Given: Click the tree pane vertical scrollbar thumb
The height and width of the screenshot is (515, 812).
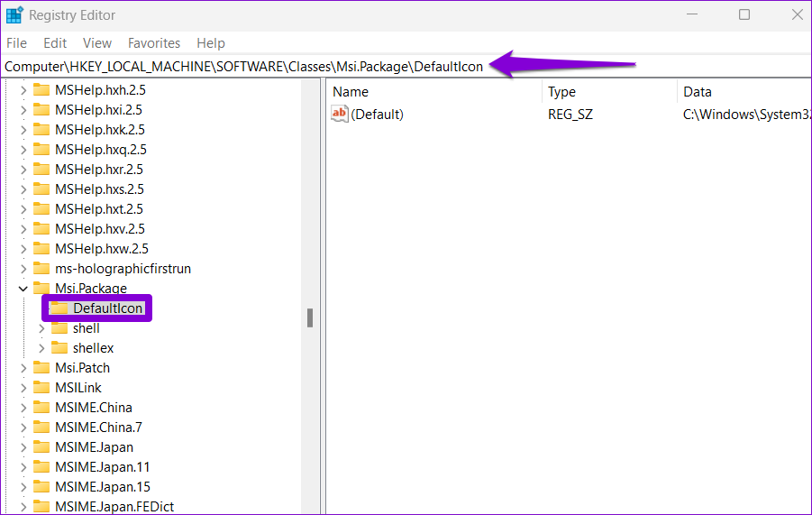Looking at the screenshot, I should pyautogui.click(x=310, y=317).
